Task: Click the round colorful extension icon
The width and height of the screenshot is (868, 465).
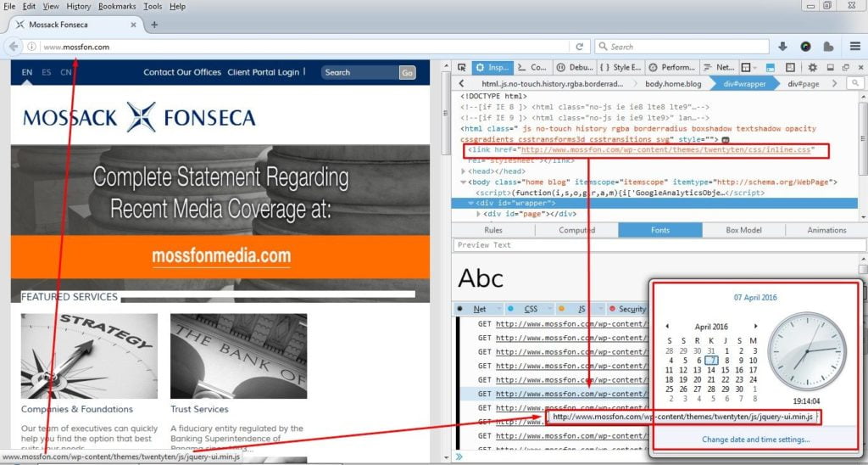Action: [x=805, y=47]
